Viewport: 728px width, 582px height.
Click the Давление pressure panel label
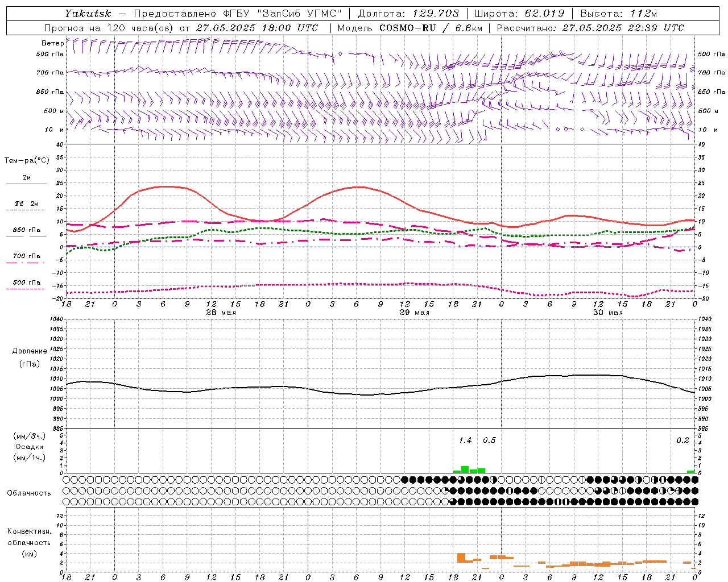(x=30, y=351)
